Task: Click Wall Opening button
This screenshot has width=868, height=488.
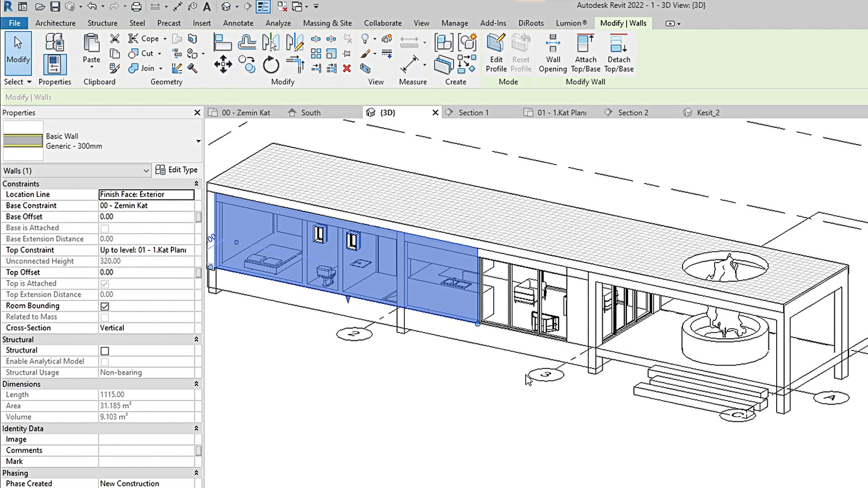Action: pyautogui.click(x=553, y=53)
